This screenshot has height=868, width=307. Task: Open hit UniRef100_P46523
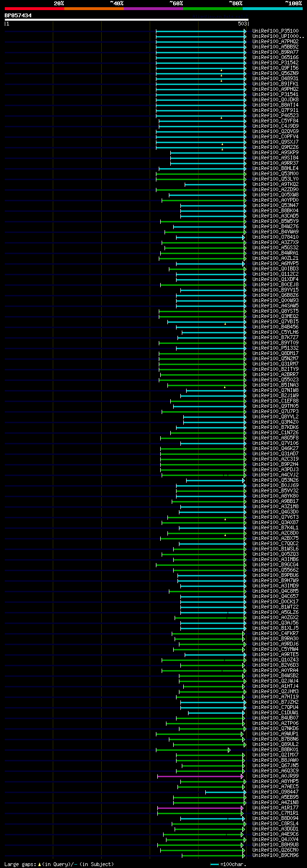[275, 116]
